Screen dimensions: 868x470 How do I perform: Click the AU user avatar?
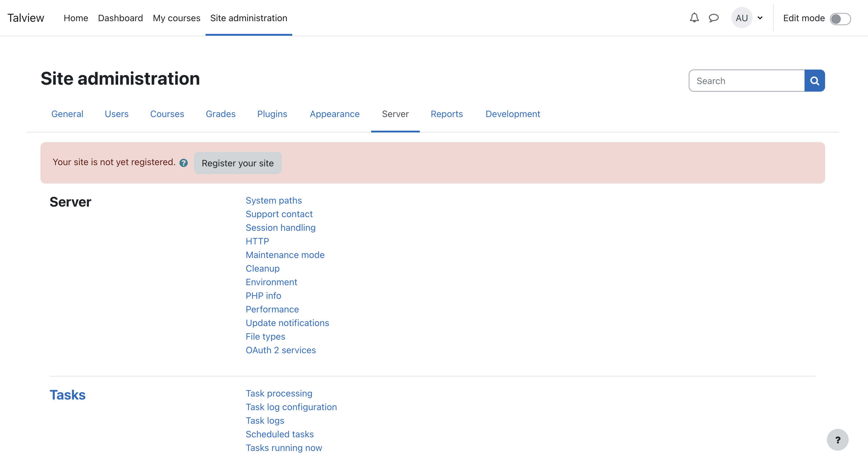click(x=741, y=18)
